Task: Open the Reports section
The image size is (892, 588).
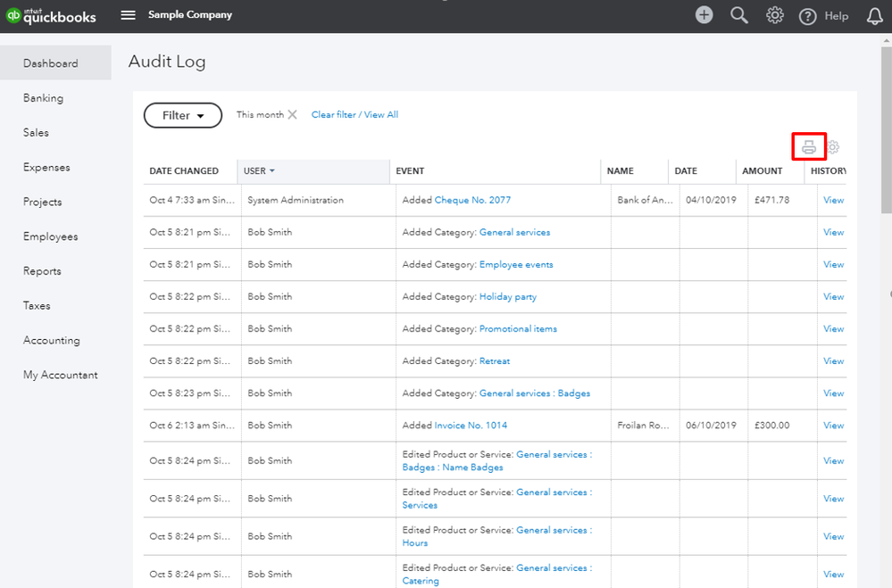Action: (42, 271)
